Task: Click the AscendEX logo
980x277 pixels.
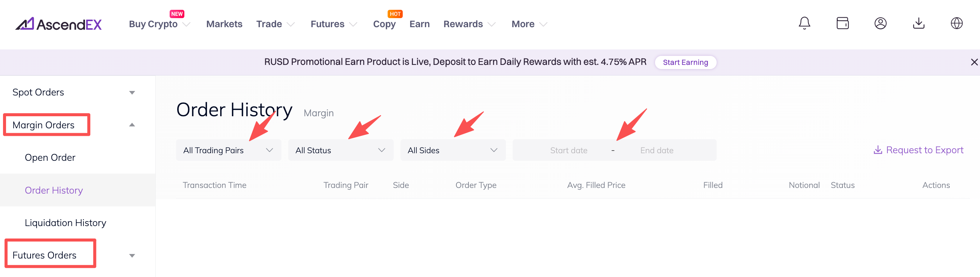Action: point(59,24)
